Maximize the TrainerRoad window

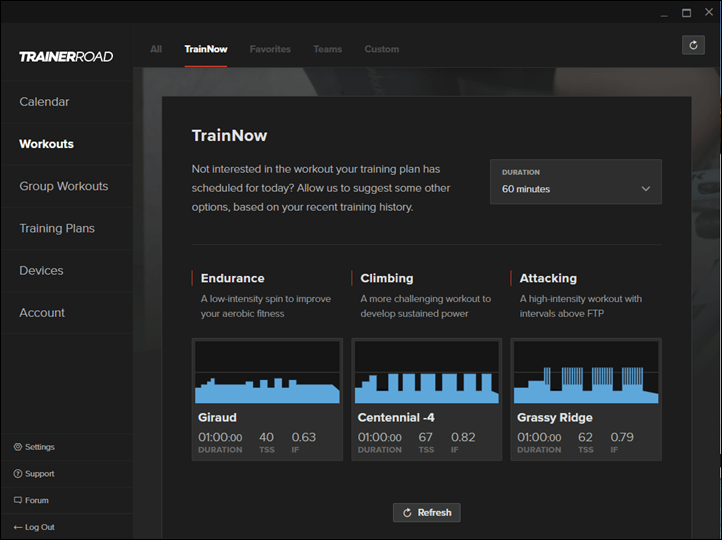[687, 13]
